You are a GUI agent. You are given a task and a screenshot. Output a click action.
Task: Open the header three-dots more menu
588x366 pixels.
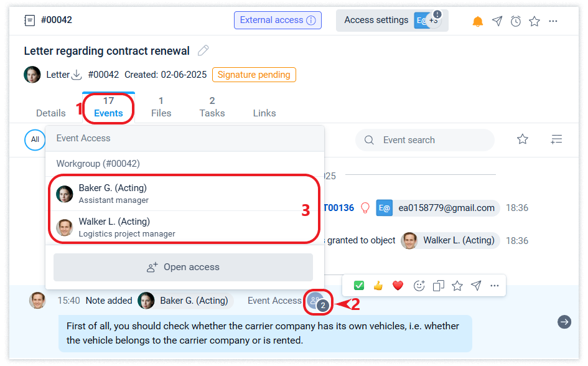[553, 21]
